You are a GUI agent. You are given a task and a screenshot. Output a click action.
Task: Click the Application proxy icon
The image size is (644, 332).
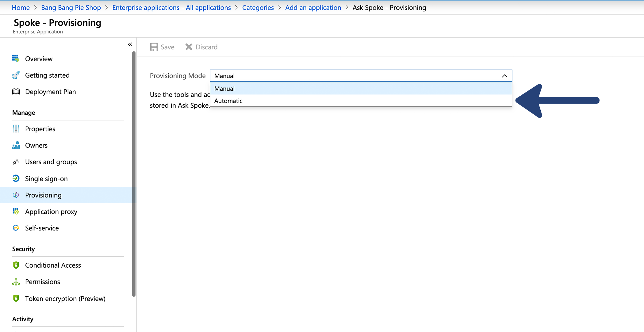click(16, 212)
